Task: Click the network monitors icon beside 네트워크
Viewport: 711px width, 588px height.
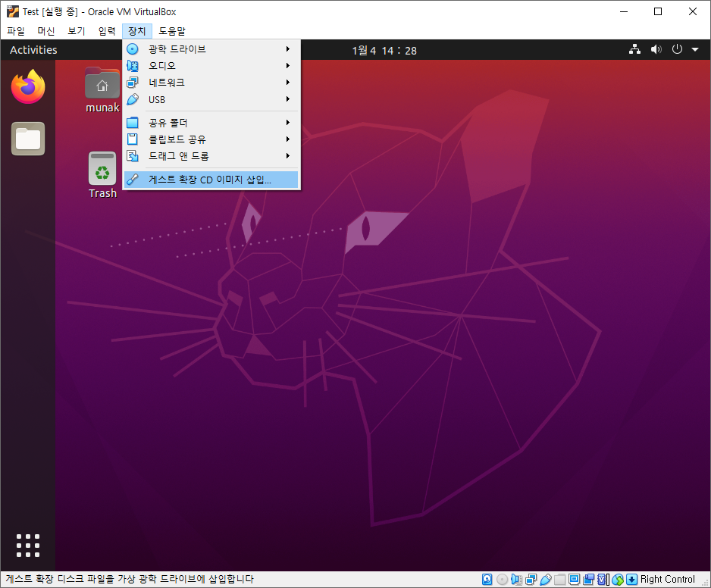Action: tap(133, 83)
